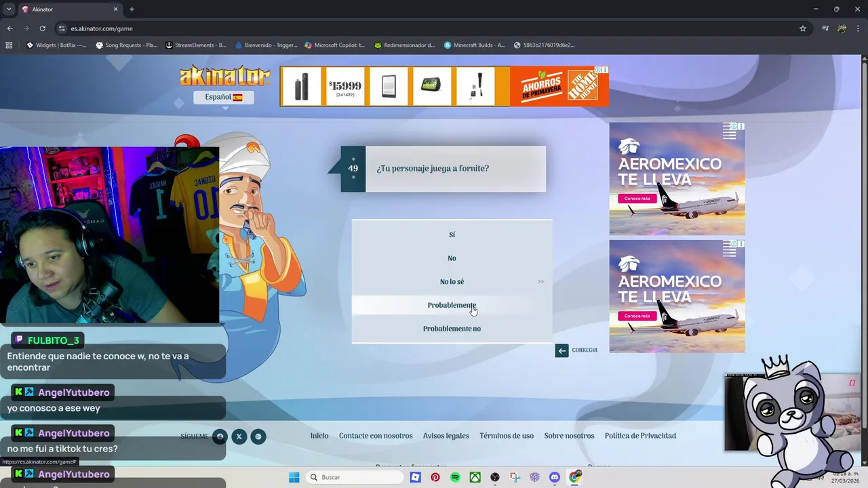Click the Fortnite question text
Screen dimensions: 868x488
[x=433, y=169]
